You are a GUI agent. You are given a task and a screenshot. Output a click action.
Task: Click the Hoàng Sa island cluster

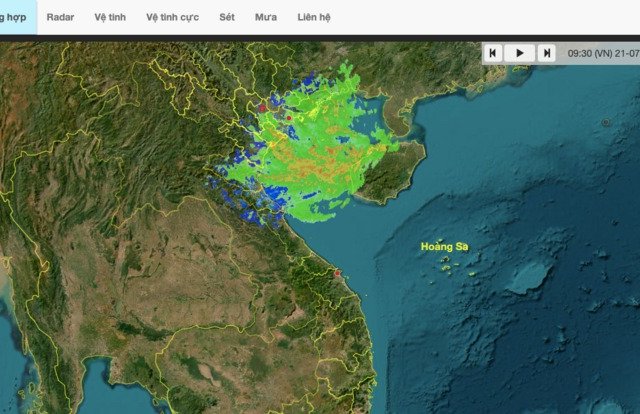pyautogui.click(x=453, y=265)
